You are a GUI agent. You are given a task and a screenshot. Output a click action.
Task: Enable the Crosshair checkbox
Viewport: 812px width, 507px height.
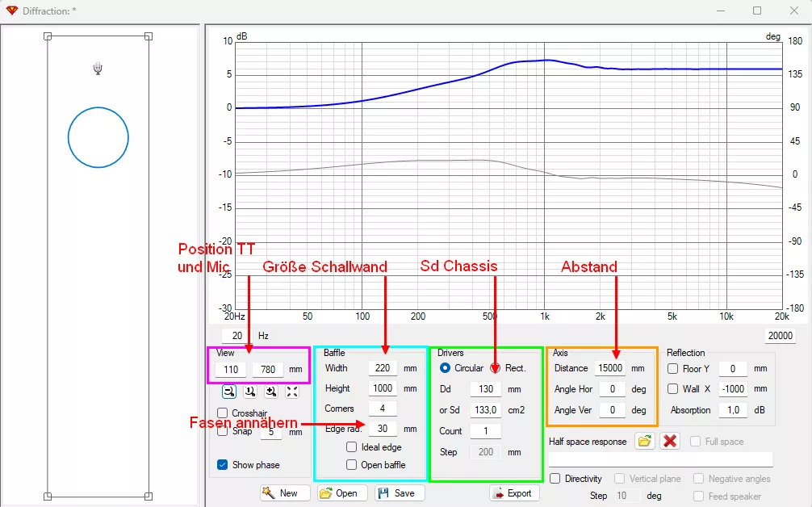[x=223, y=413]
